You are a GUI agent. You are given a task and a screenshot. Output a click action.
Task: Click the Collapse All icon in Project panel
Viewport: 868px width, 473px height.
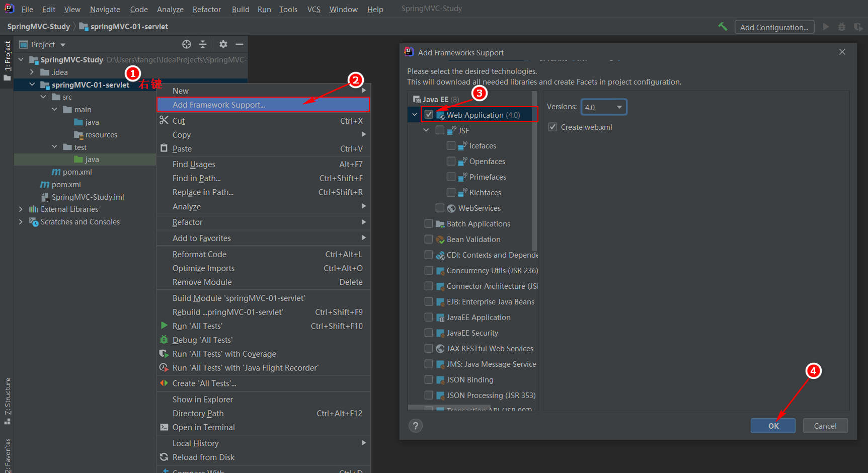203,44
